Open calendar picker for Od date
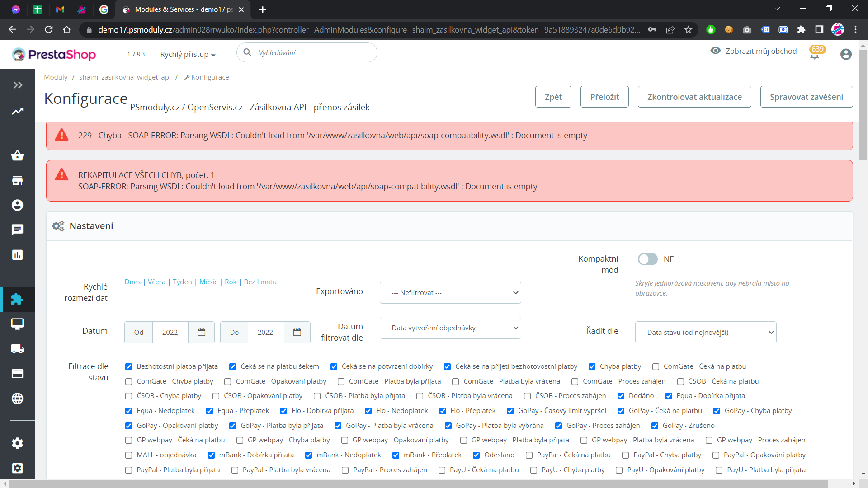 [202, 333]
